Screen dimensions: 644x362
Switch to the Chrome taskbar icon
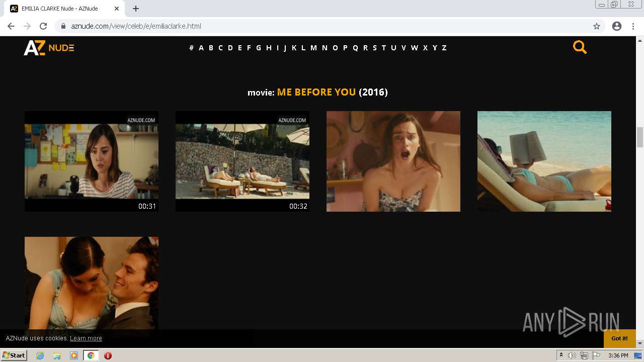pyautogui.click(x=91, y=355)
